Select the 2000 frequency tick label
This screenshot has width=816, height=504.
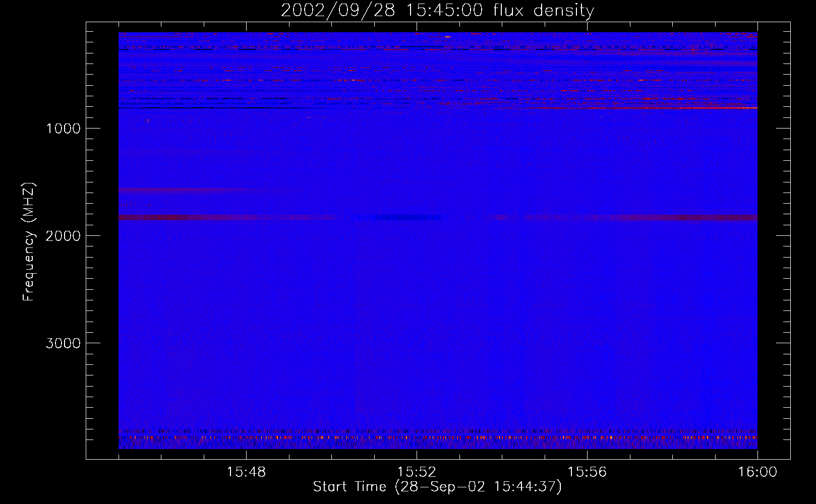tap(63, 236)
